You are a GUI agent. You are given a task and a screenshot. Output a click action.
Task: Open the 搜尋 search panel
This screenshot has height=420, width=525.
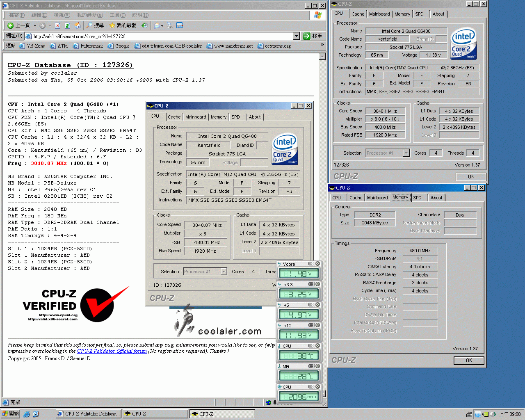[95, 25]
